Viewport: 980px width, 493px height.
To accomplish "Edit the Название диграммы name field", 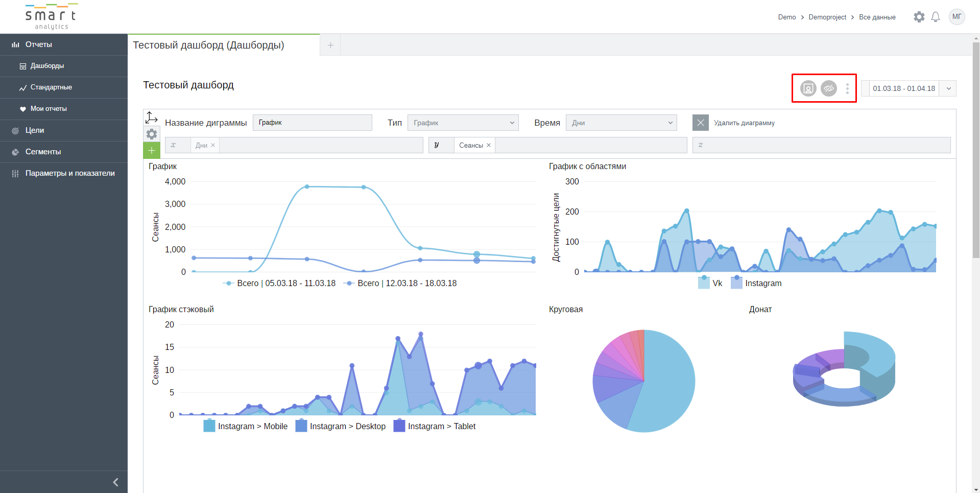I will [x=312, y=123].
